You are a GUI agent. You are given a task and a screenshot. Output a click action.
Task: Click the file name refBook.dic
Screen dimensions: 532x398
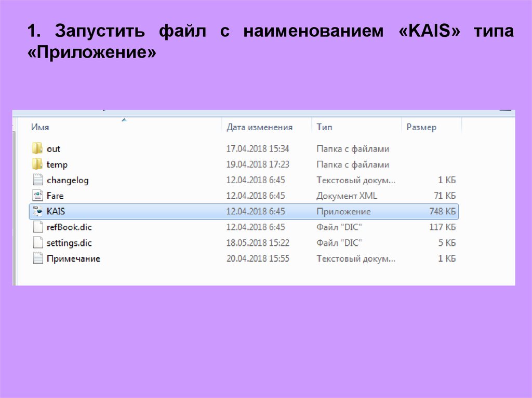(69, 227)
